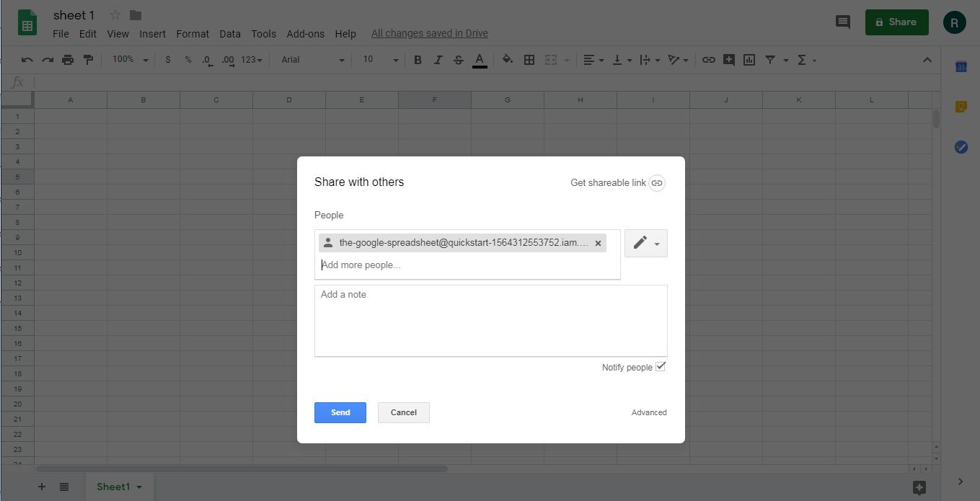Open the Borders icon
Viewport: 980px width, 501px height.
point(529,60)
